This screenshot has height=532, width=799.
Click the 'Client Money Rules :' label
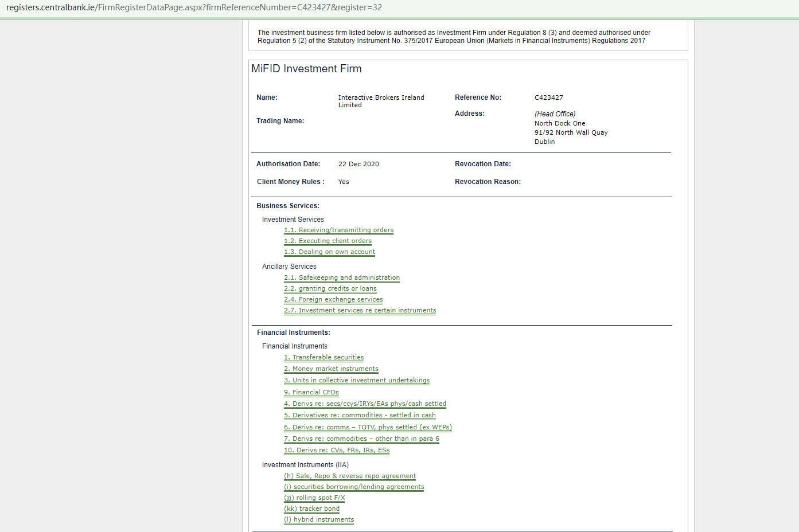pyautogui.click(x=291, y=182)
